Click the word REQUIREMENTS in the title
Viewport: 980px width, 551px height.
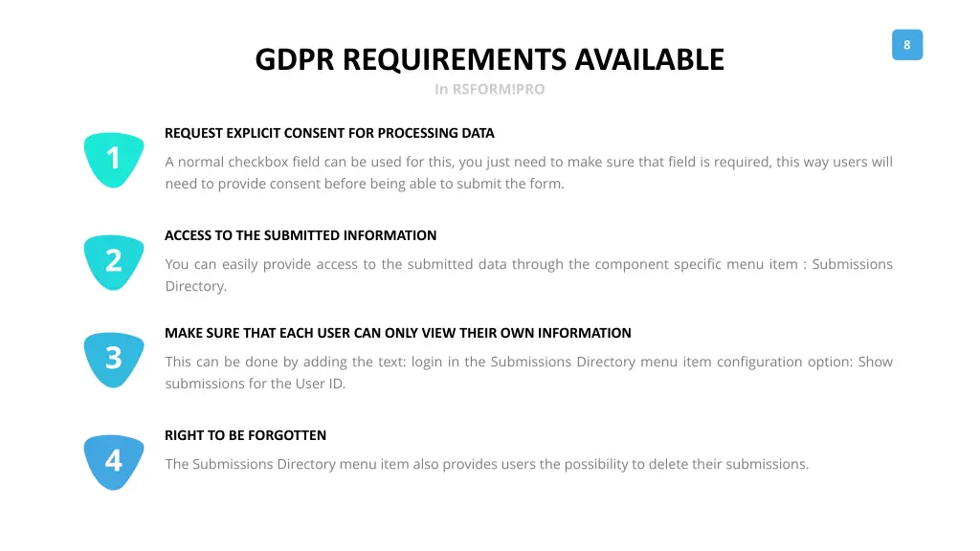tap(456, 60)
